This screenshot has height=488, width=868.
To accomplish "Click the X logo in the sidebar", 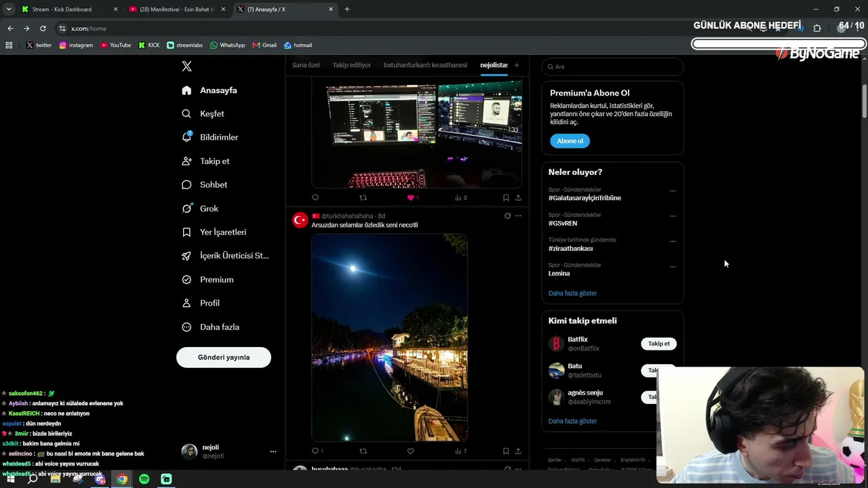I will [x=187, y=66].
